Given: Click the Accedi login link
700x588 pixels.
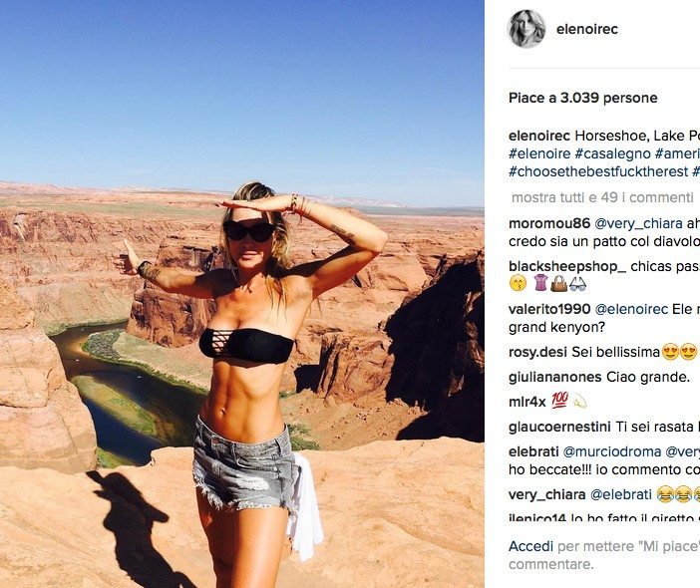Looking at the screenshot, I should [x=530, y=546].
